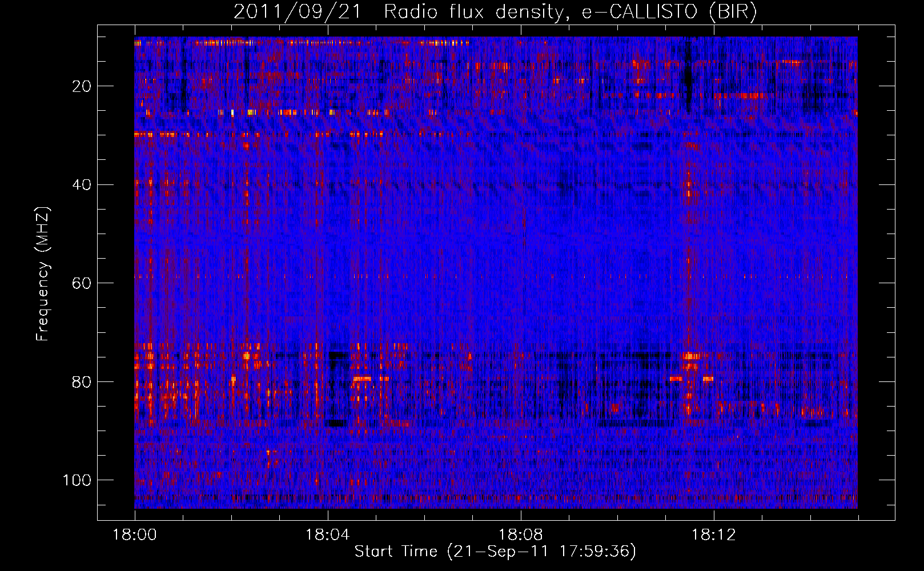
Task: Click the 18:00 time tick label
Action: [135, 534]
